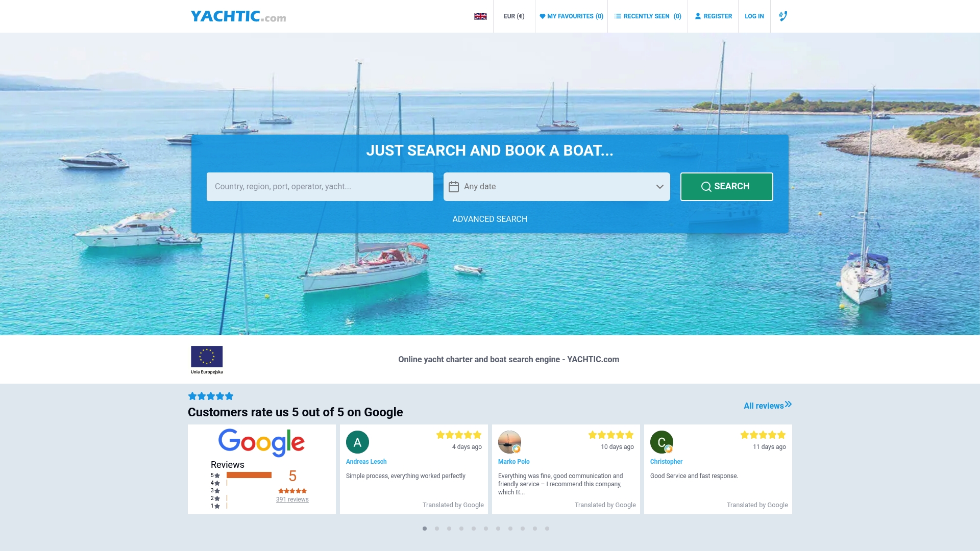Click the 5-star orange rating bar

pyautogui.click(x=249, y=475)
